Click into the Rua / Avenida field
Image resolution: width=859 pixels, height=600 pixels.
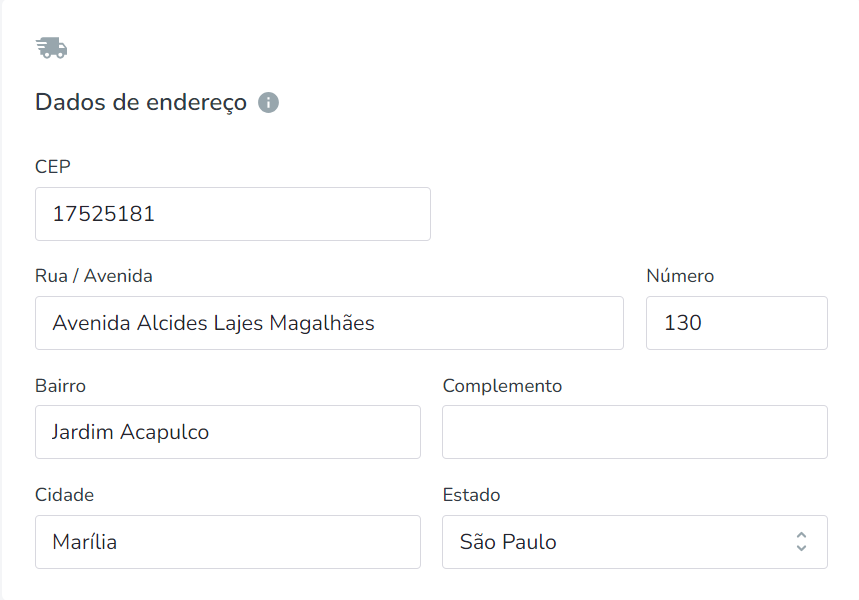(329, 323)
